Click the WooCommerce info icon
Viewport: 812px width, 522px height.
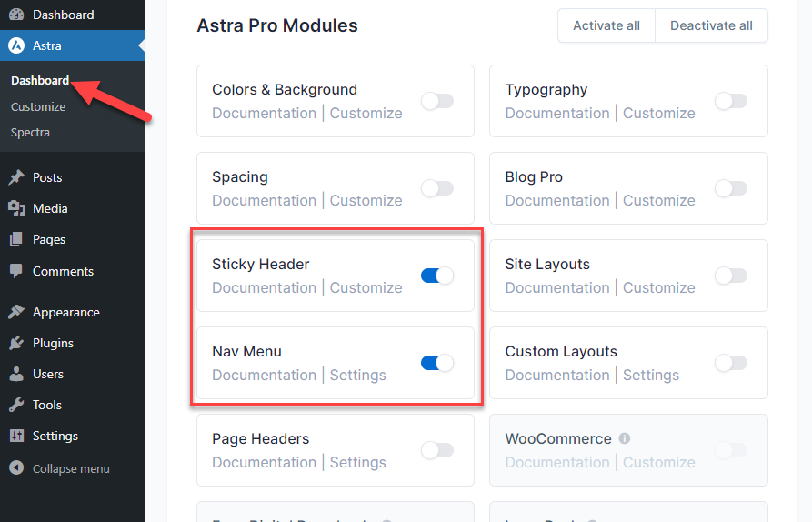pyautogui.click(x=625, y=438)
